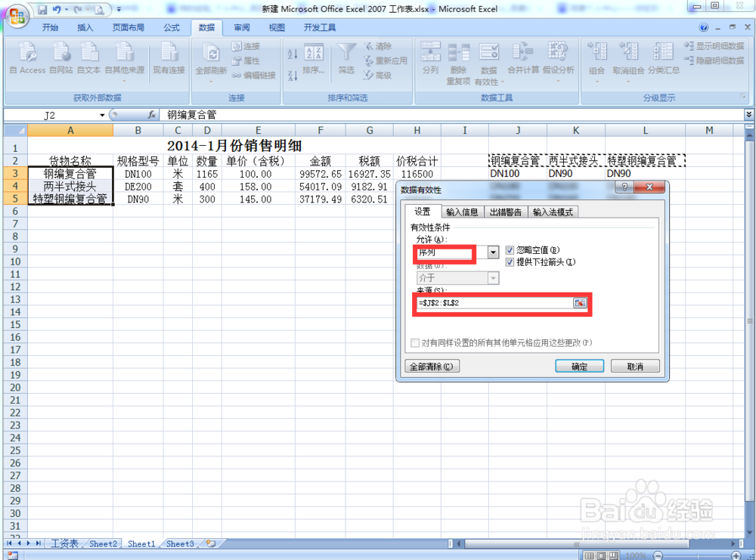The height and width of the screenshot is (560, 756).
Task: Import data from Access
Action: pos(27,58)
